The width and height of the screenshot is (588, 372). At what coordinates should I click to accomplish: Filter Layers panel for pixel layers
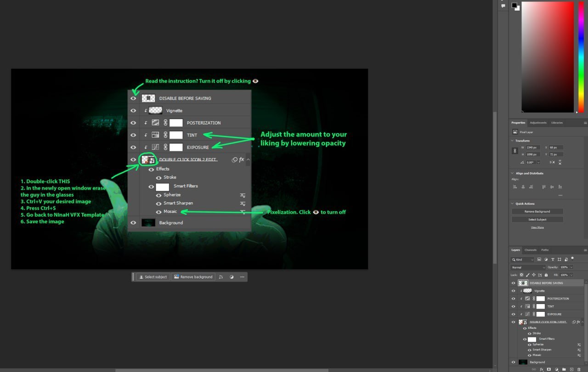[x=539, y=259]
